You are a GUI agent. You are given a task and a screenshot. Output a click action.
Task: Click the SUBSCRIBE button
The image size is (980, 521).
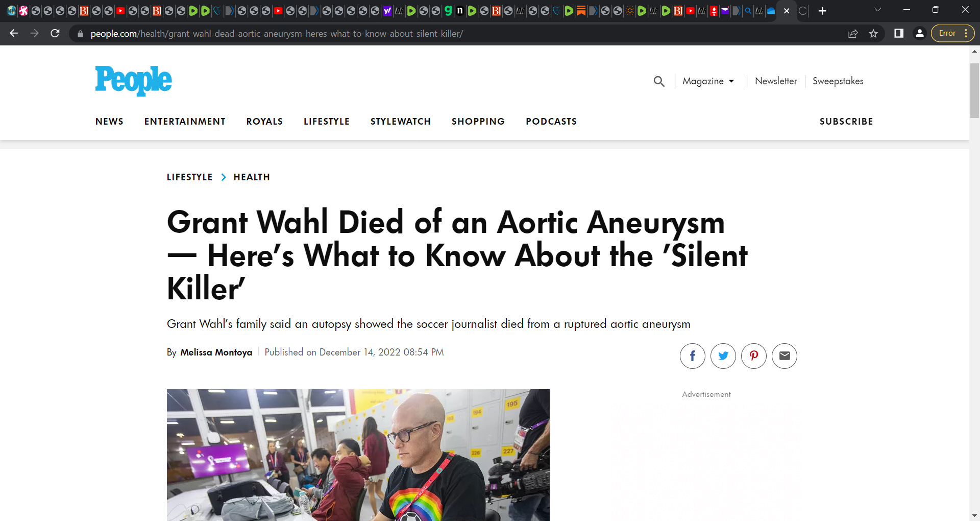(x=846, y=122)
